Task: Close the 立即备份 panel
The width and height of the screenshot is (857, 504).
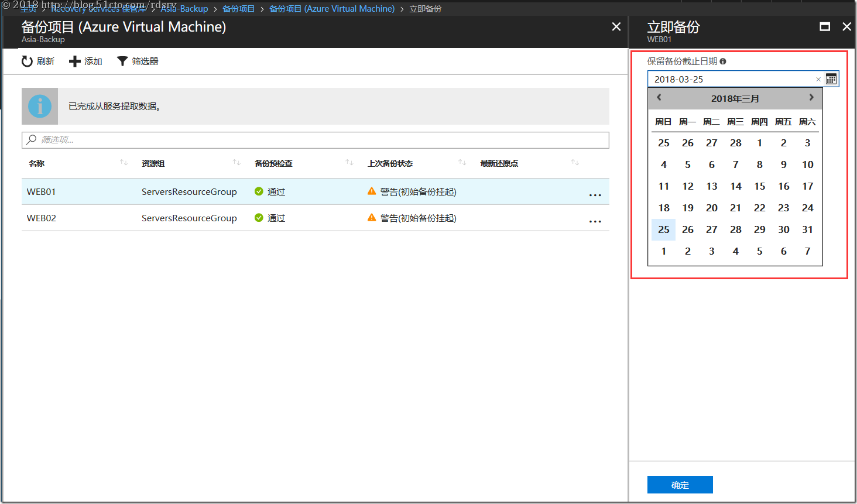Action: click(846, 27)
